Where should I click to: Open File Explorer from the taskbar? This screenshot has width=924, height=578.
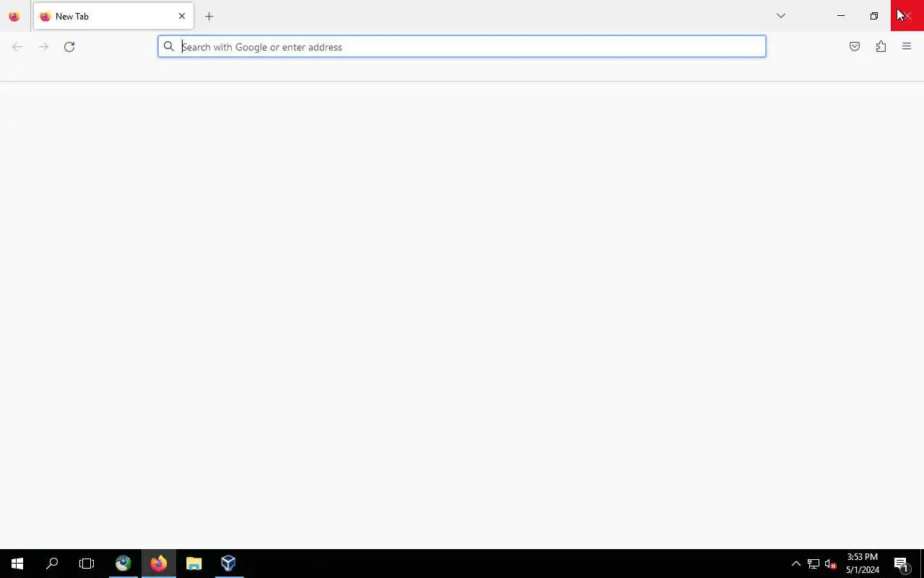click(x=193, y=564)
